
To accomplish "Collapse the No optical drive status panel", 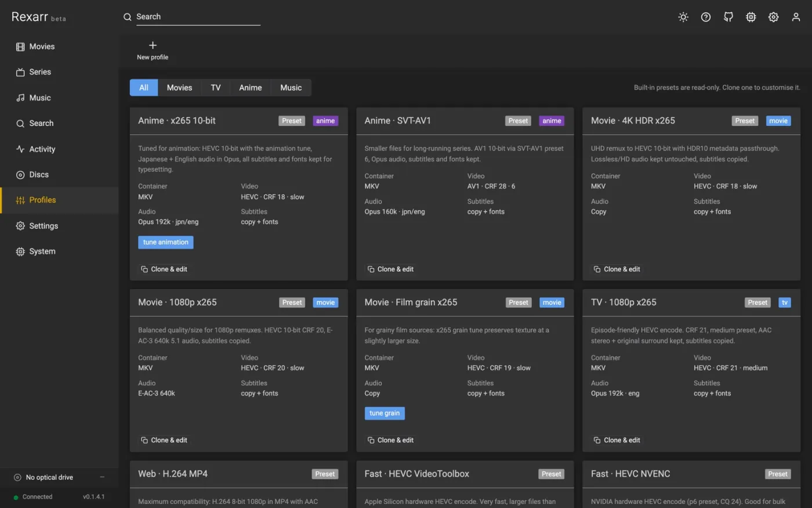I will point(102,477).
